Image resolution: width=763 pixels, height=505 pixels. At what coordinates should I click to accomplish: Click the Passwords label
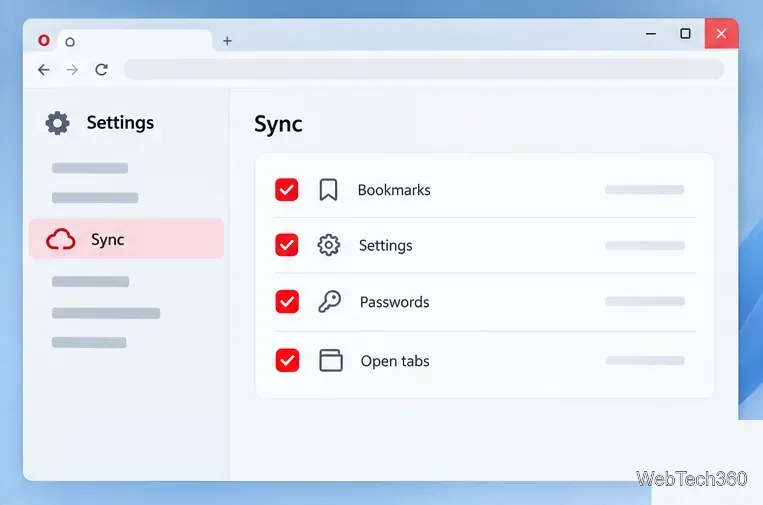[x=395, y=302]
